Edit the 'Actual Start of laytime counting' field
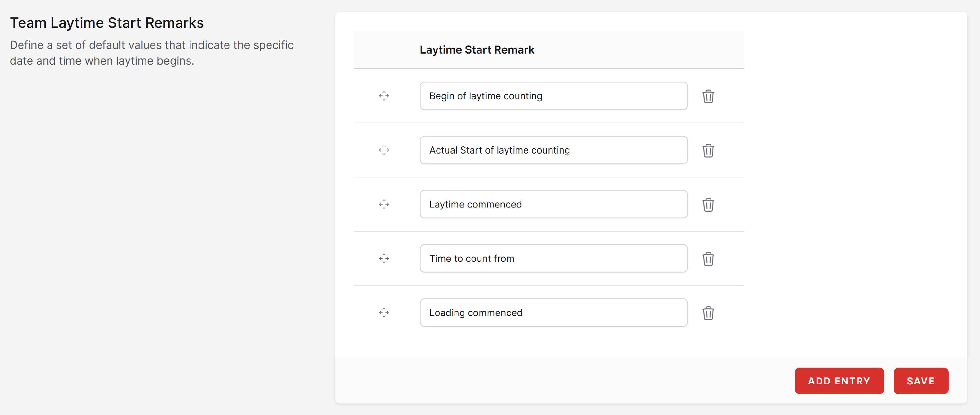The width and height of the screenshot is (980, 415). pyautogui.click(x=553, y=150)
